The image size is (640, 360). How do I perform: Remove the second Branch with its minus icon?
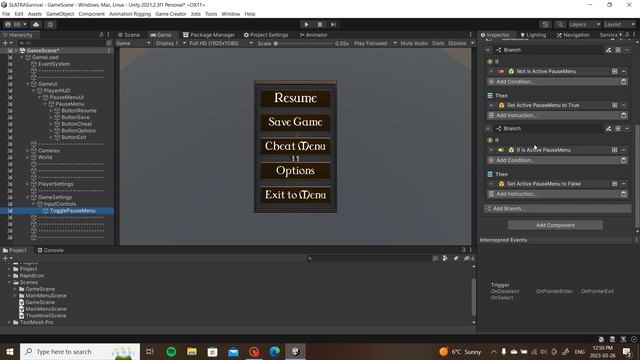pos(627,129)
